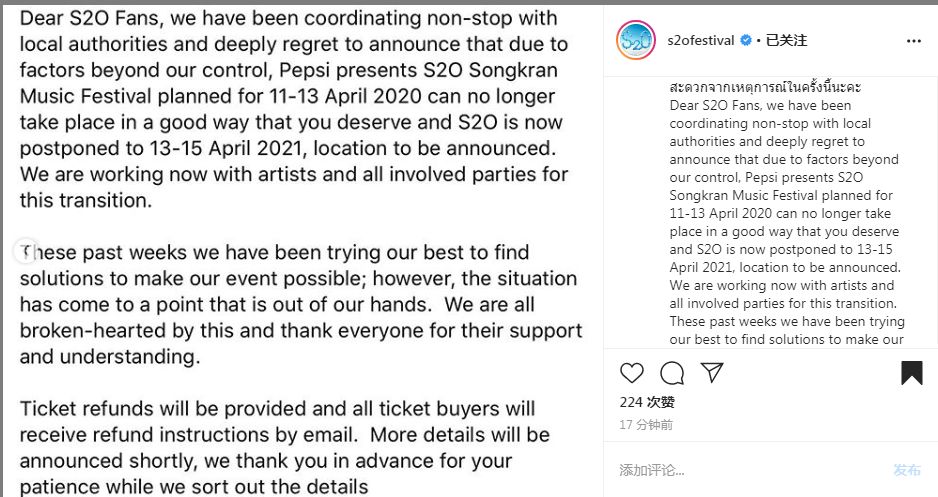Image resolution: width=938 pixels, height=497 pixels.
Task: Toggle the 已关注 following status
Action: pos(787,41)
